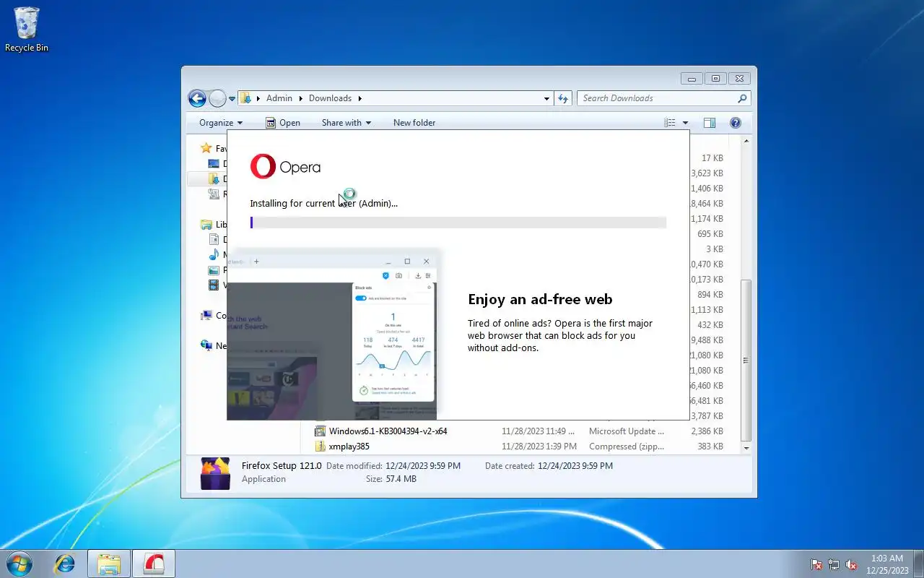Open the Organize menu
The height and width of the screenshot is (578, 924).
click(x=221, y=123)
